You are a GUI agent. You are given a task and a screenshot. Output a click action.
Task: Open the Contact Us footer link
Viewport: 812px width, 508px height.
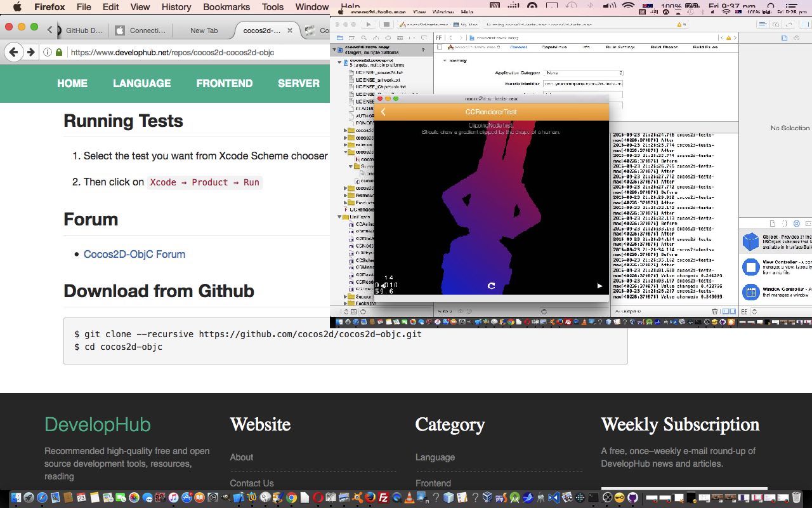tap(252, 483)
